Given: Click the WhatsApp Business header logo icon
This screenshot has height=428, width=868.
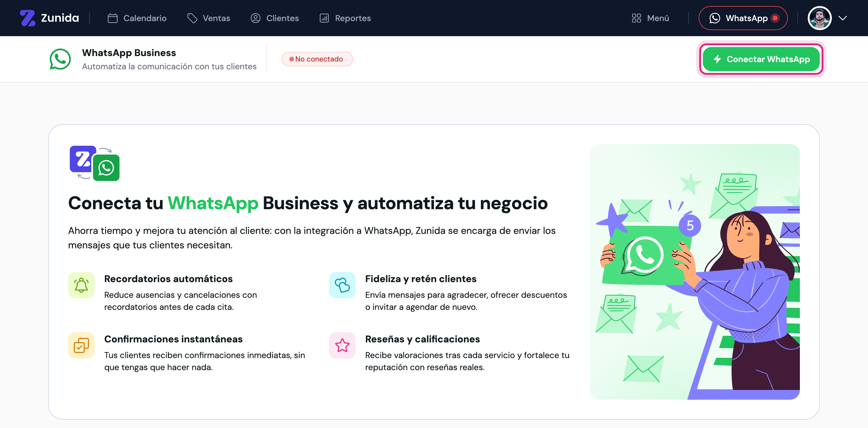Looking at the screenshot, I should tap(60, 59).
